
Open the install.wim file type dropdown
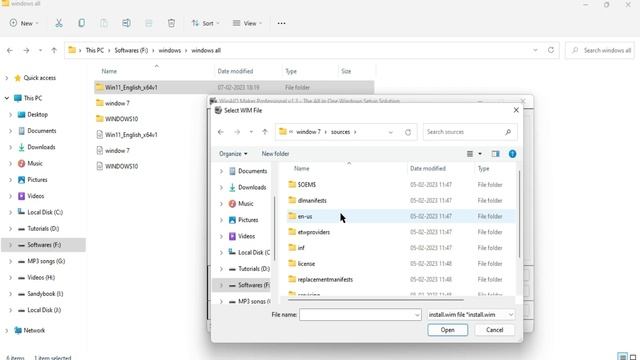pyautogui.click(x=471, y=315)
